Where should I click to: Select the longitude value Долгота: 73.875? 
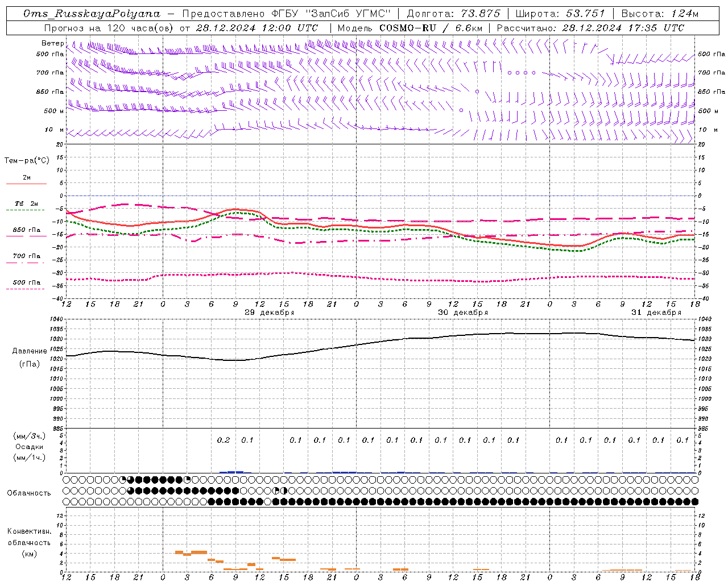(x=453, y=14)
